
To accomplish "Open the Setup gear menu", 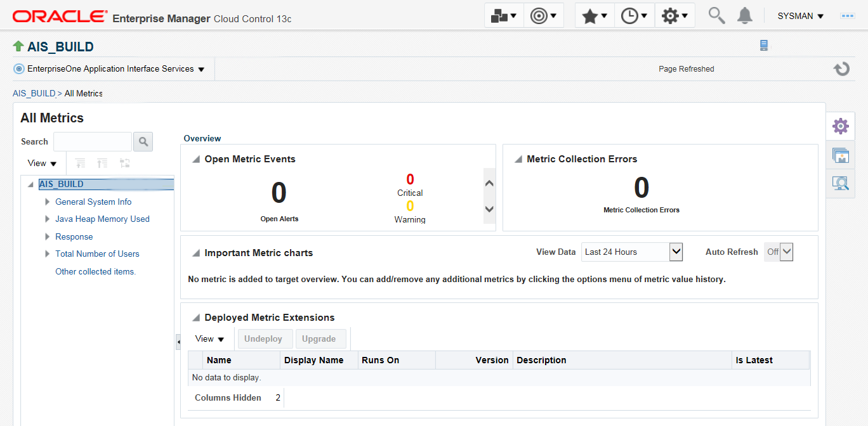I will tap(674, 16).
